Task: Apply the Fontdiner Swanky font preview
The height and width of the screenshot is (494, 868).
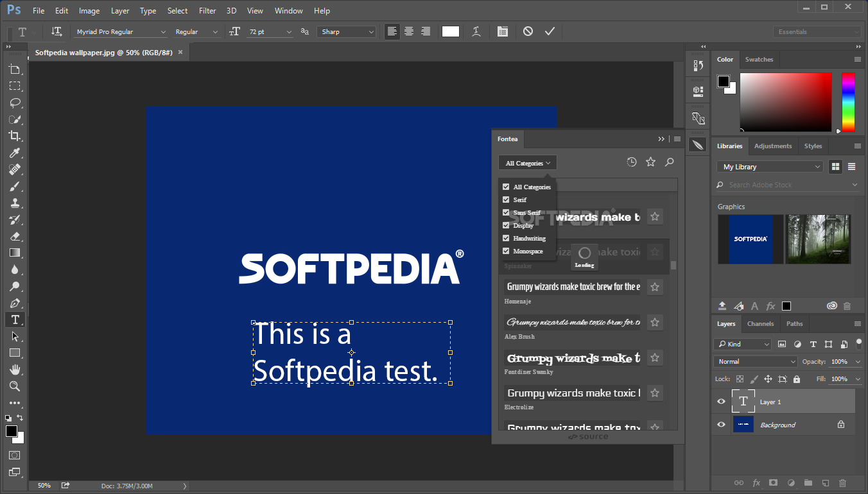Action: (573, 357)
